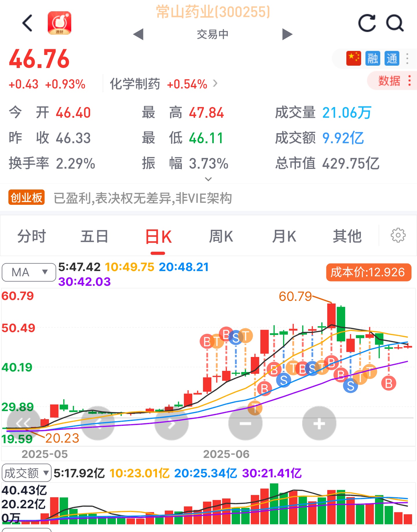Open the 数据 data button
Viewport: 417px width, 532px height.
392,81
